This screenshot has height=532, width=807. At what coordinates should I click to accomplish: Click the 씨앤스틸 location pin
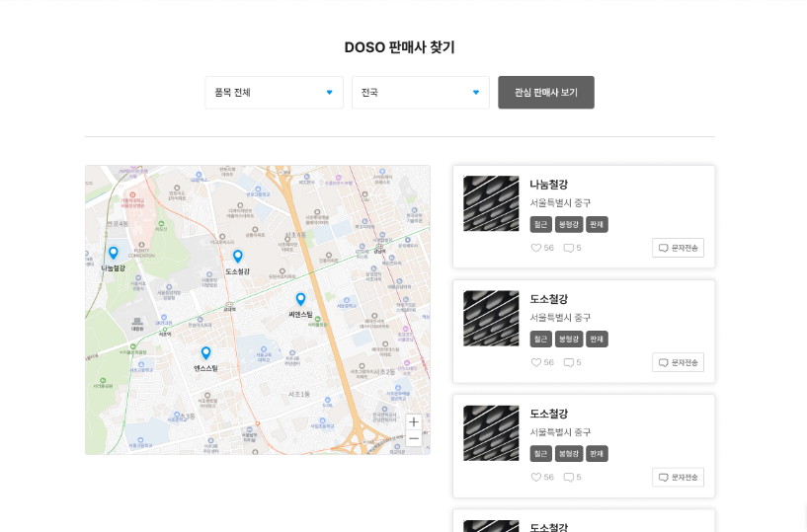click(x=300, y=299)
